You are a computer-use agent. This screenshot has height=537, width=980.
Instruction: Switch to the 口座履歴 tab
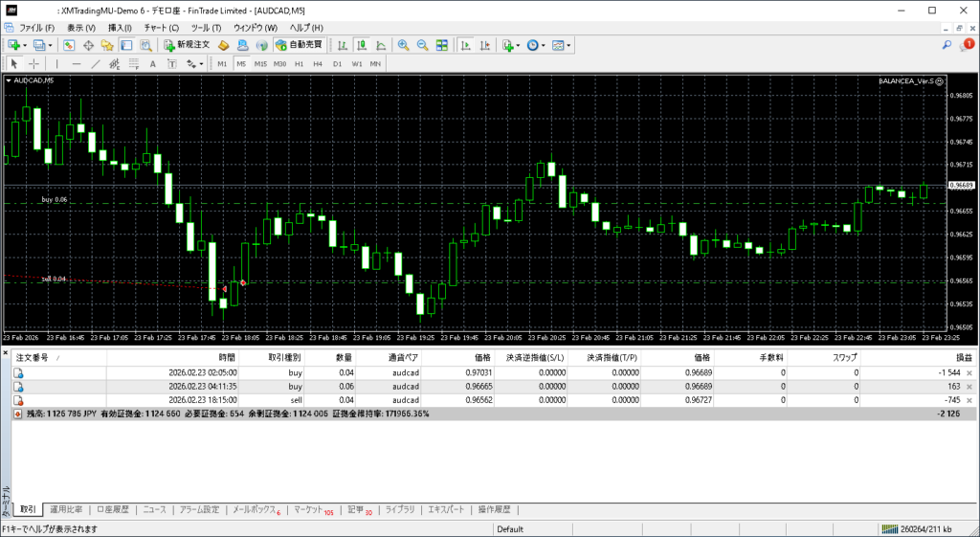[x=112, y=510]
